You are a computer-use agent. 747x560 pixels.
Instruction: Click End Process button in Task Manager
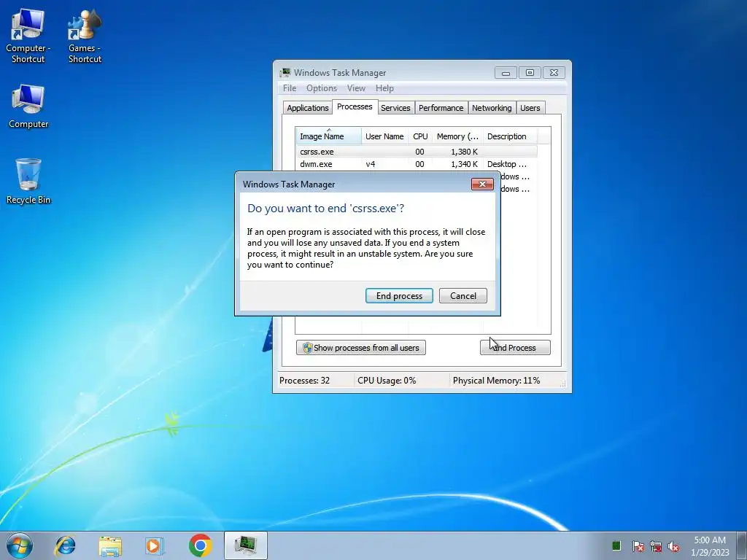[515, 348]
